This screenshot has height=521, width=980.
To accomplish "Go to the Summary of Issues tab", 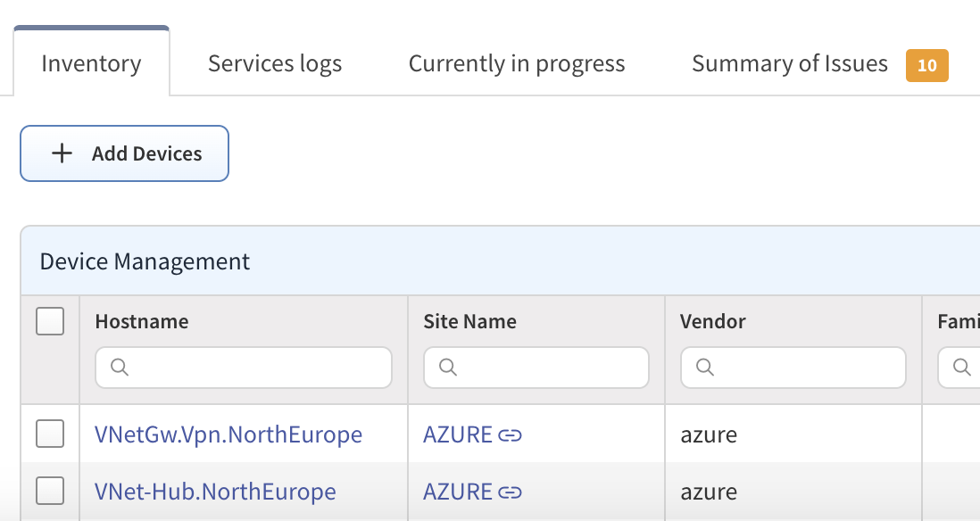I will (x=789, y=64).
